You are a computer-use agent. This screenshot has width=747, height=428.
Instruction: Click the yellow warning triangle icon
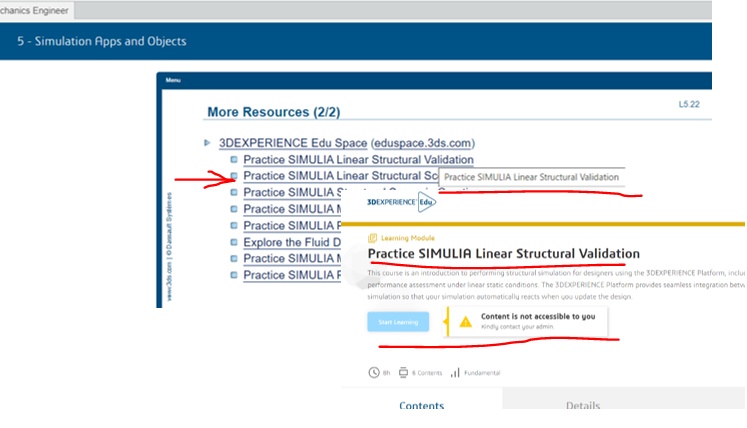click(465, 322)
